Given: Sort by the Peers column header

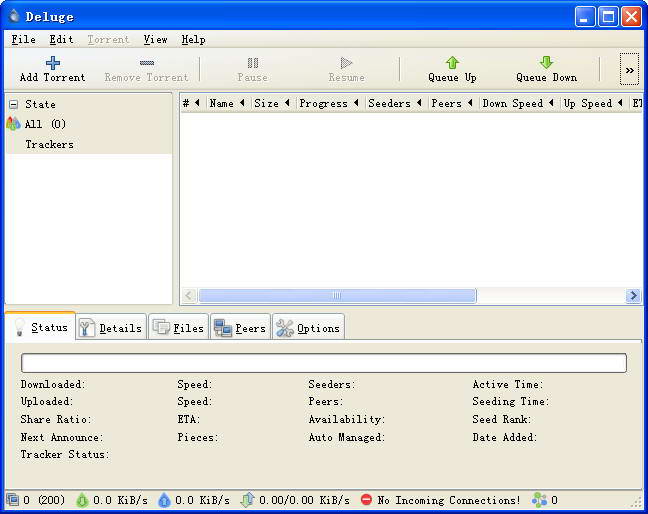Looking at the screenshot, I should point(452,103).
